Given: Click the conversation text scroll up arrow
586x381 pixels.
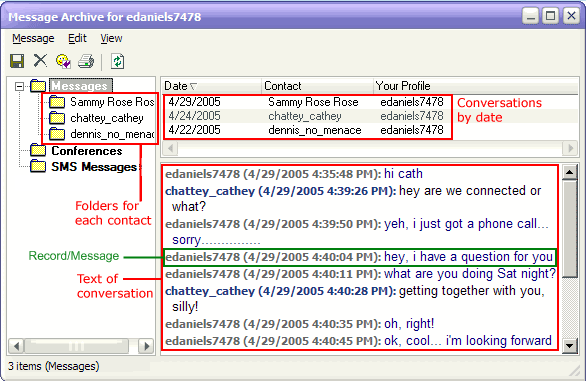Looking at the screenshot, I should coord(570,172).
